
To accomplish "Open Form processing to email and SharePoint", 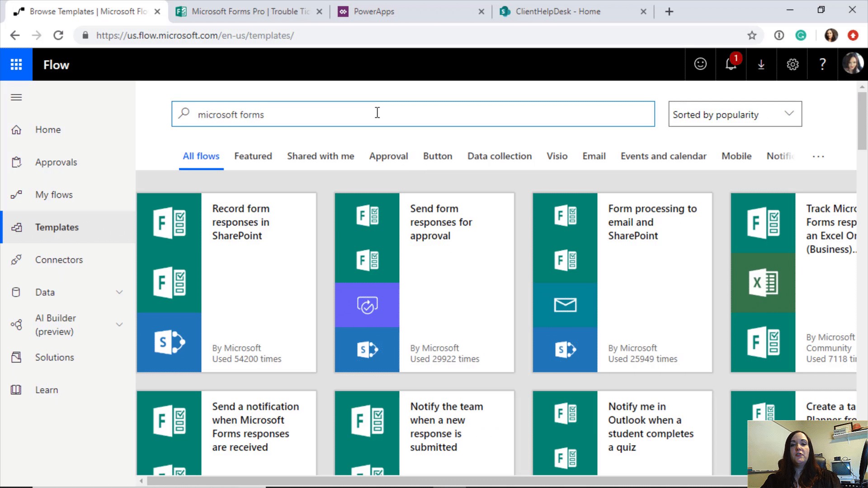I will click(x=623, y=283).
